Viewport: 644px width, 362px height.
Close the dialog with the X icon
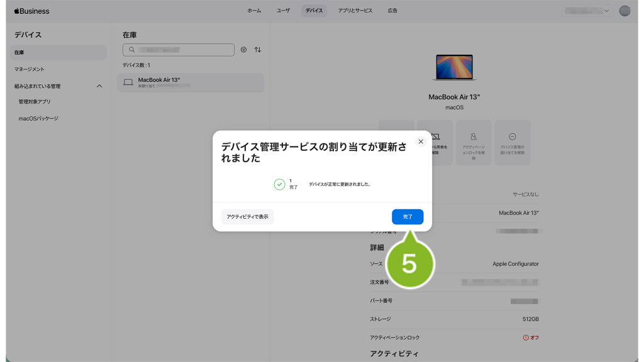pyautogui.click(x=421, y=141)
